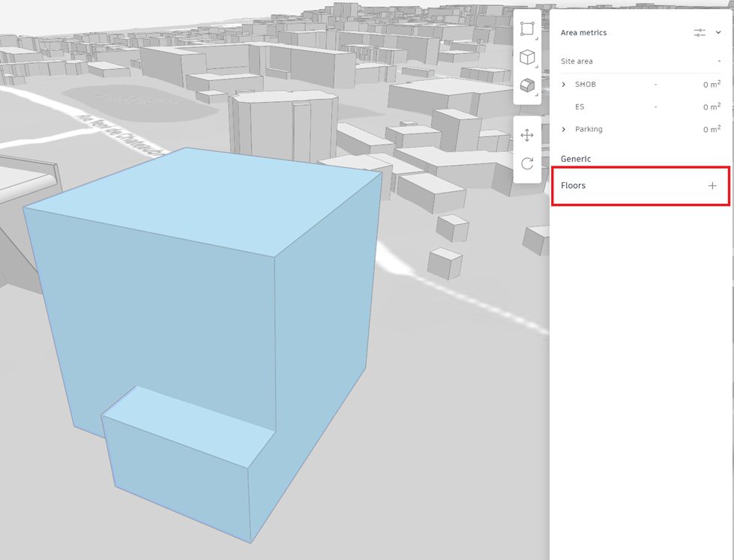Click the Generic section label
The image size is (734, 560).
[576, 159]
